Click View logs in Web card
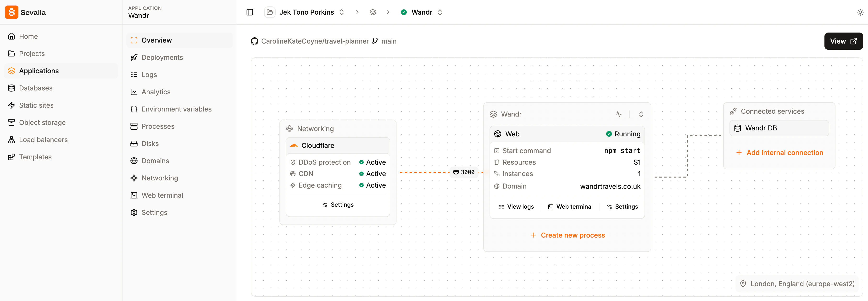Screen dimensions: 868x301 [x=516, y=207]
